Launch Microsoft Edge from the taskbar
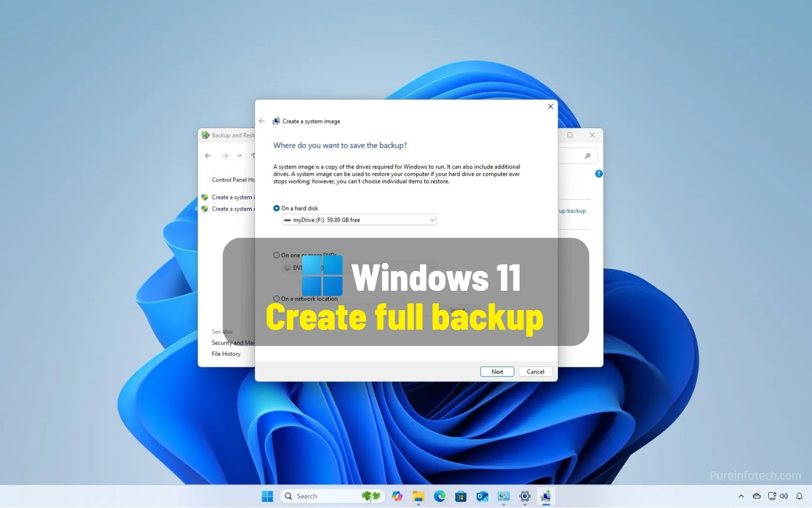Screen dimensions: 812x508 (439, 496)
